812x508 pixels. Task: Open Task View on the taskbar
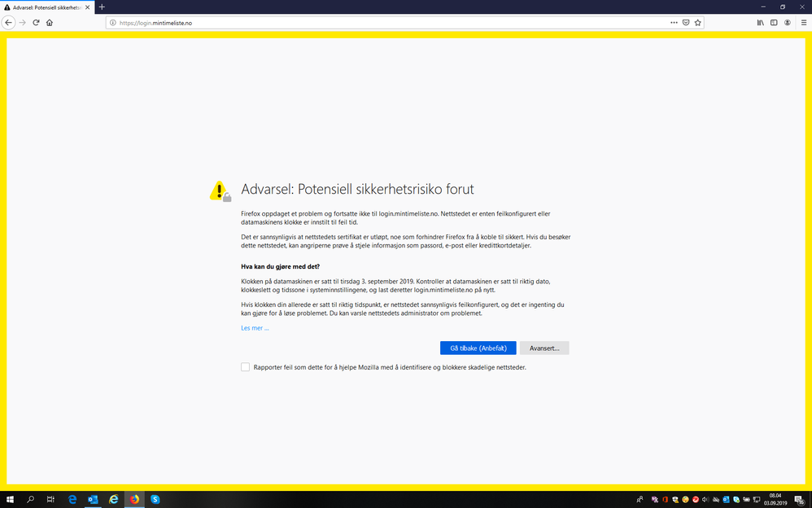pos(50,499)
